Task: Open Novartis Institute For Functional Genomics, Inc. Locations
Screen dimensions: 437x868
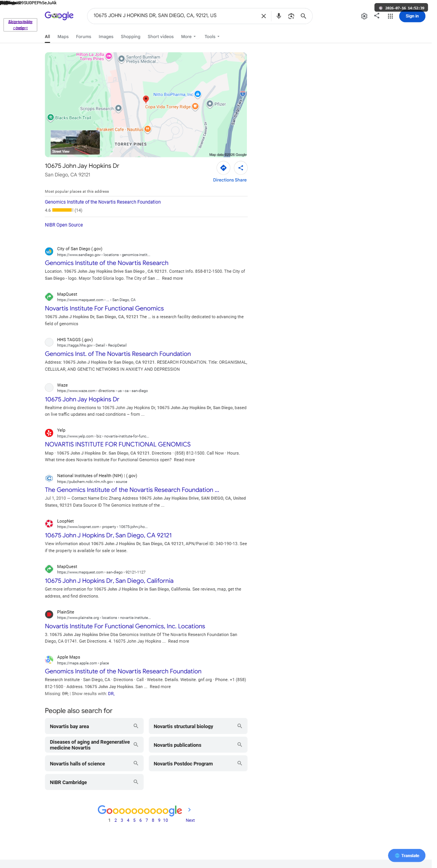Action: pos(125,626)
